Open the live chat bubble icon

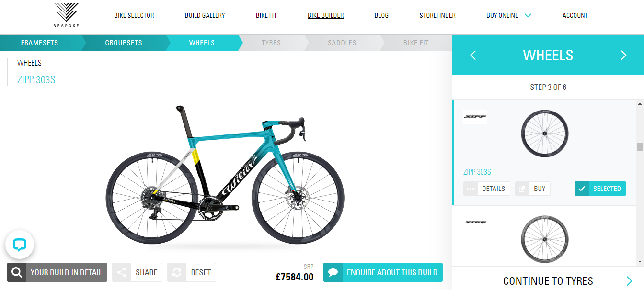click(x=20, y=245)
